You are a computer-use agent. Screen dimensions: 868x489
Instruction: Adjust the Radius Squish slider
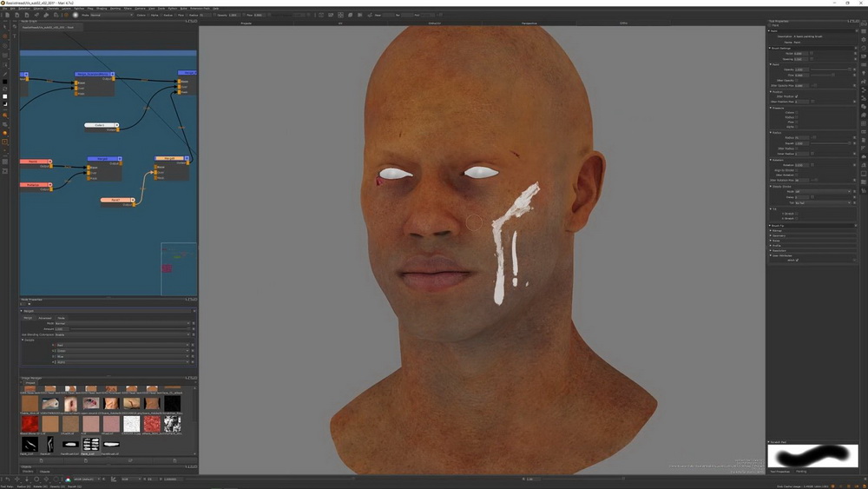[x=831, y=143]
